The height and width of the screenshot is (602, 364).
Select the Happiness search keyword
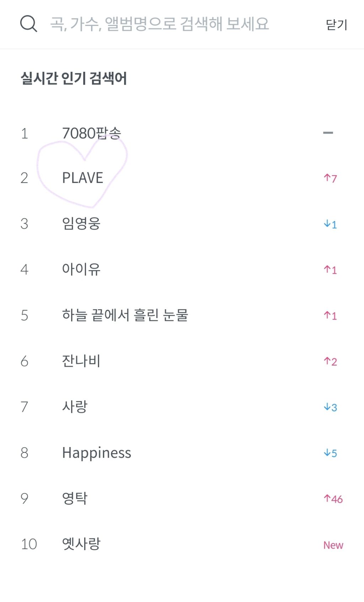96,453
